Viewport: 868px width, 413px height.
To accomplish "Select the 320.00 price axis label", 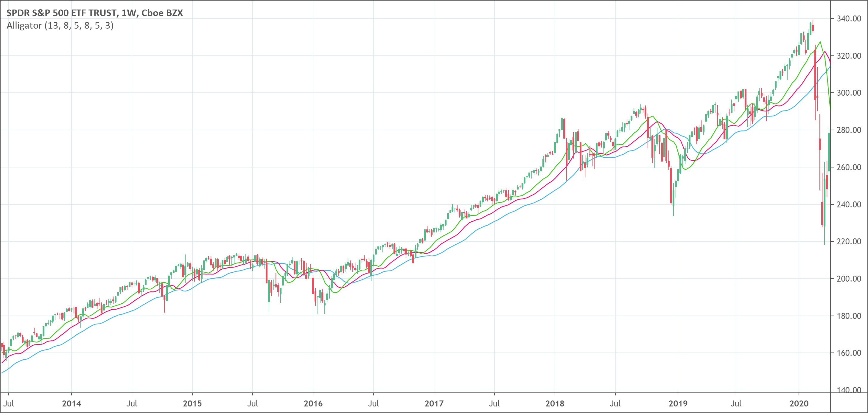I will (849, 56).
